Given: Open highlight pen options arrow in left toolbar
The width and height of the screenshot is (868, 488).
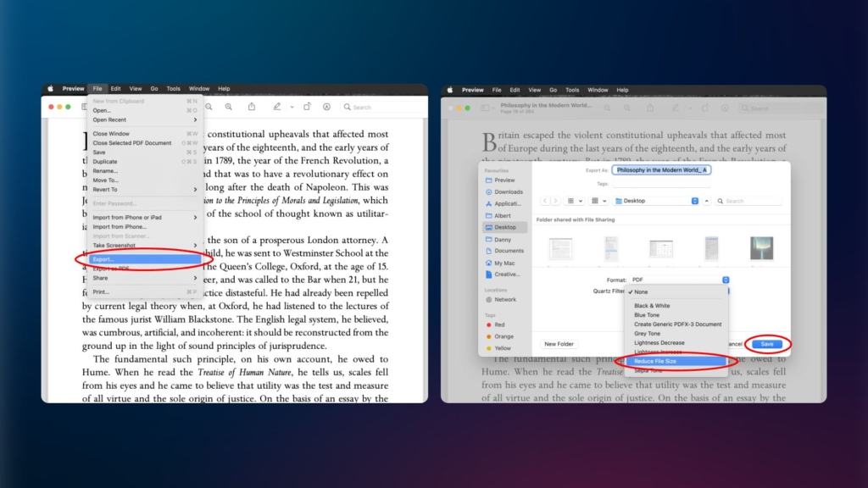Looking at the screenshot, I should coord(292,108).
